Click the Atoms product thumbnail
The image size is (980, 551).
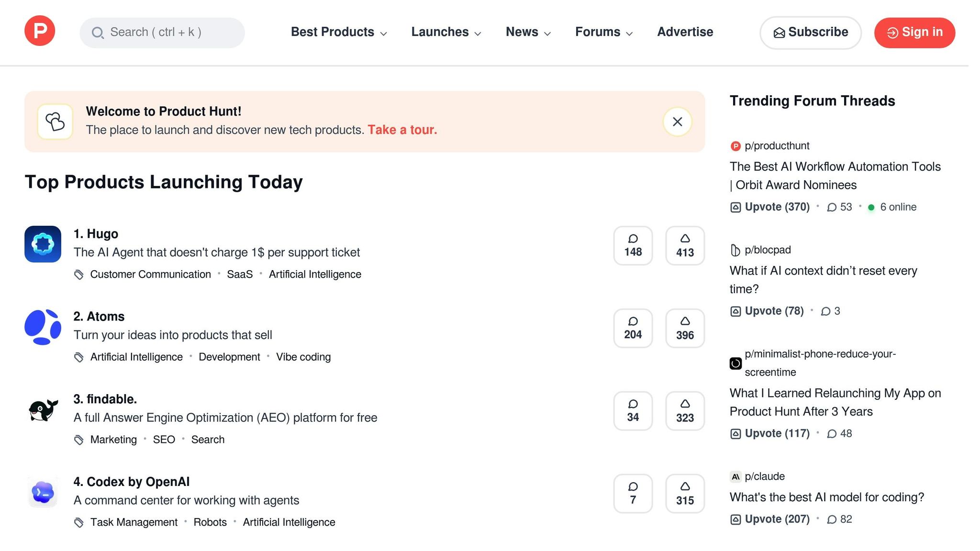pos(43,326)
